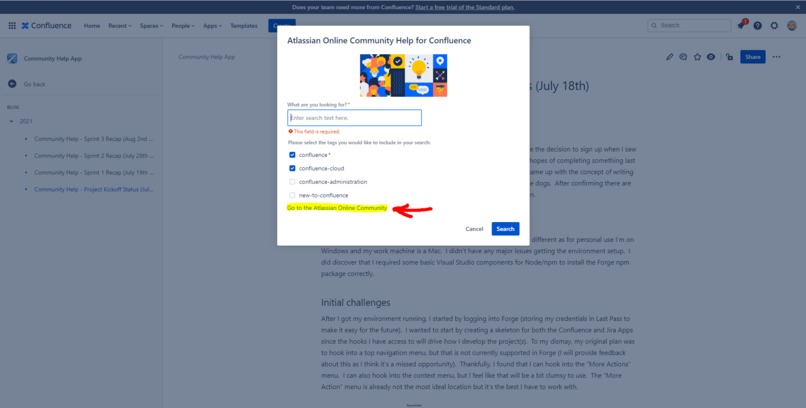The height and width of the screenshot is (408, 806).
Task: Click the Initial challenges heading
Action: [x=356, y=303]
